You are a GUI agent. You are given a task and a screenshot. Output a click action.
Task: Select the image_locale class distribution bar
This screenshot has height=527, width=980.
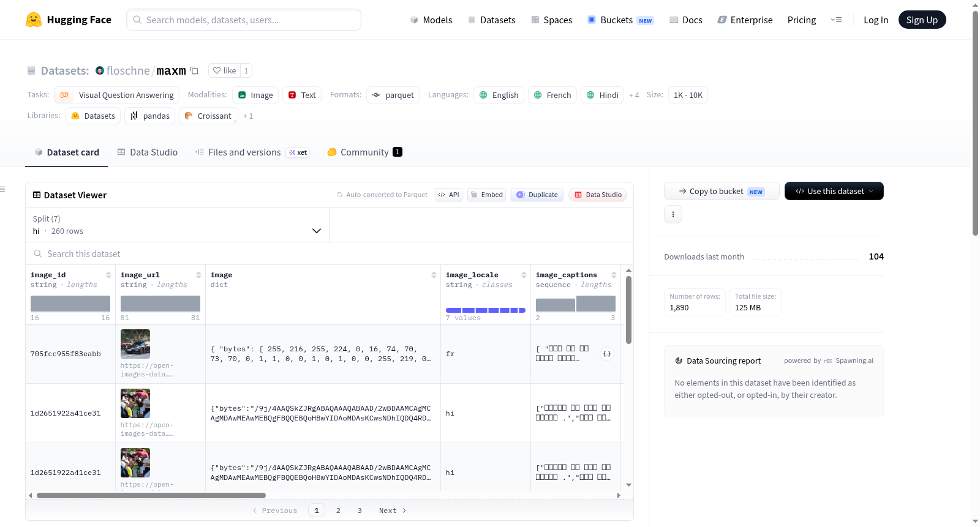[486, 310]
